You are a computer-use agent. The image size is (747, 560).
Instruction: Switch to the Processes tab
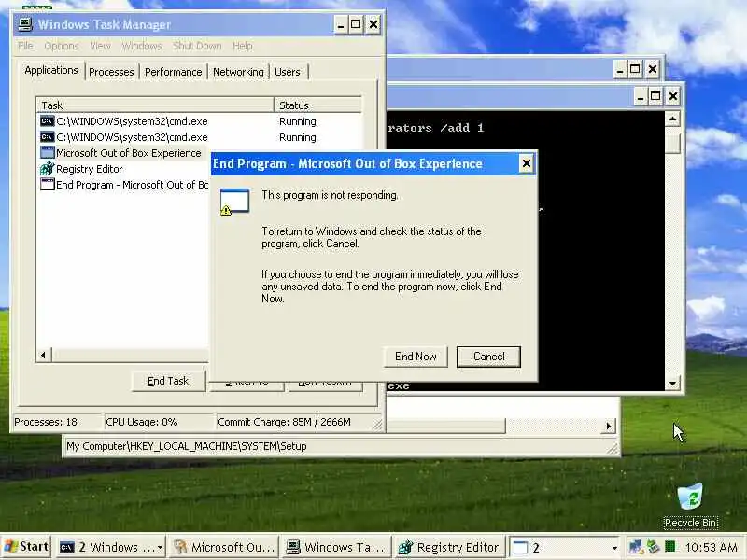tap(111, 72)
